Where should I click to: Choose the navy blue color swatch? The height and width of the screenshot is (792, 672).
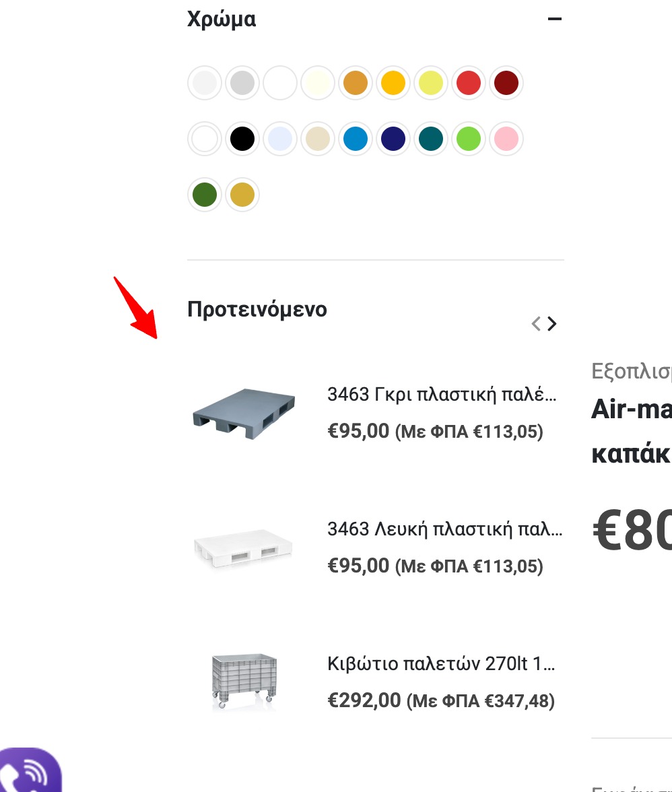(x=393, y=139)
